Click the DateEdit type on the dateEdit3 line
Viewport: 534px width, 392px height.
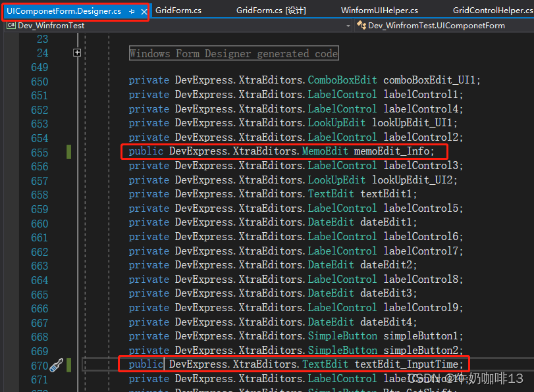point(331,293)
